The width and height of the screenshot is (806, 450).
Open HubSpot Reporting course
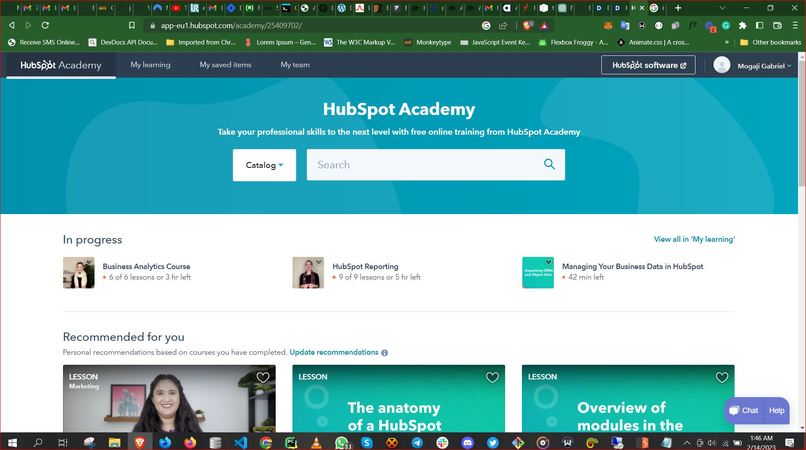(365, 266)
